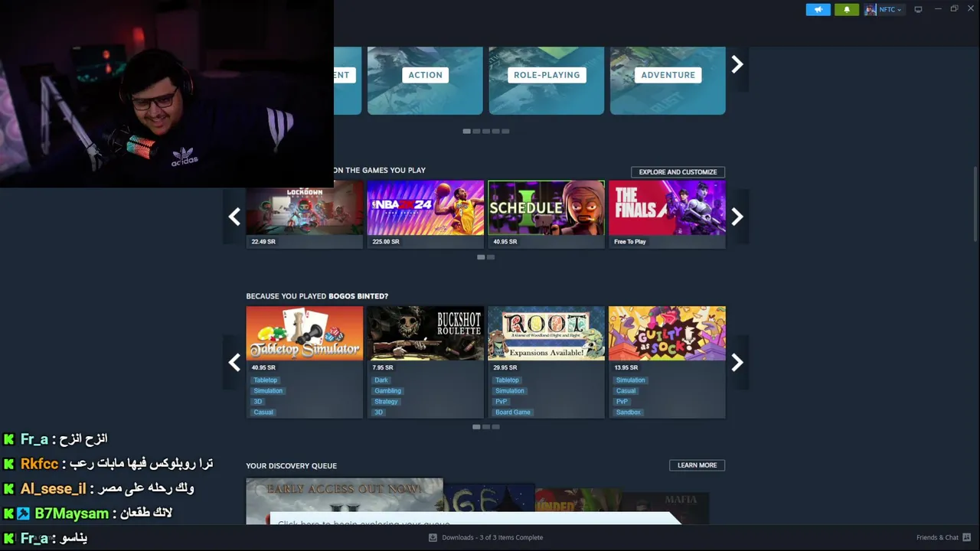Click the 13.95 SR price text

(x=626, y=367)
